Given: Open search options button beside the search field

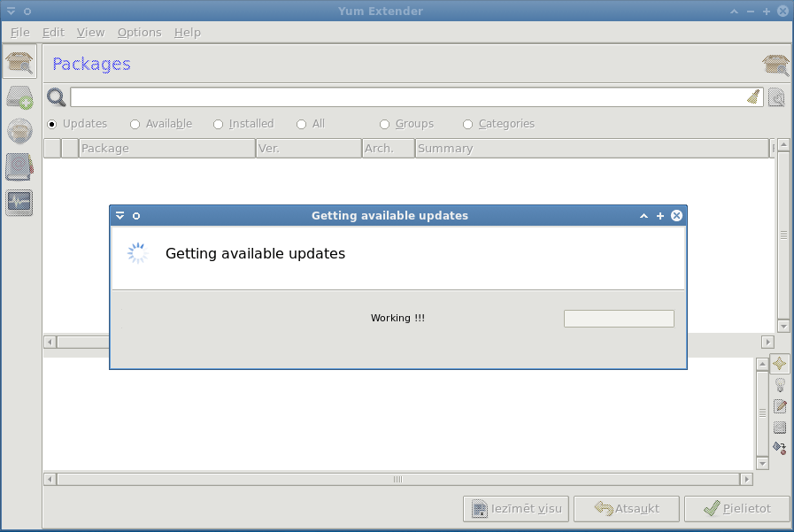Looking at the screenshot, I should click(x=776, y=97).
